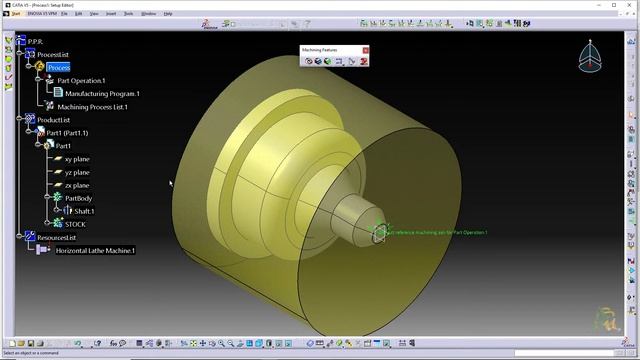
Task: Open the Tools menu
Action: point(129,13)
